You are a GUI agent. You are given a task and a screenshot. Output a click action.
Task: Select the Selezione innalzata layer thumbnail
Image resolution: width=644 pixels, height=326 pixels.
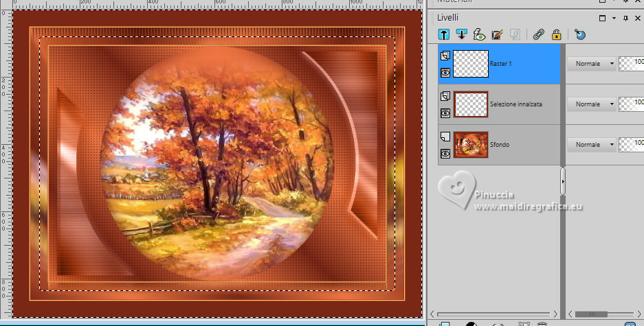click(471, 104)
